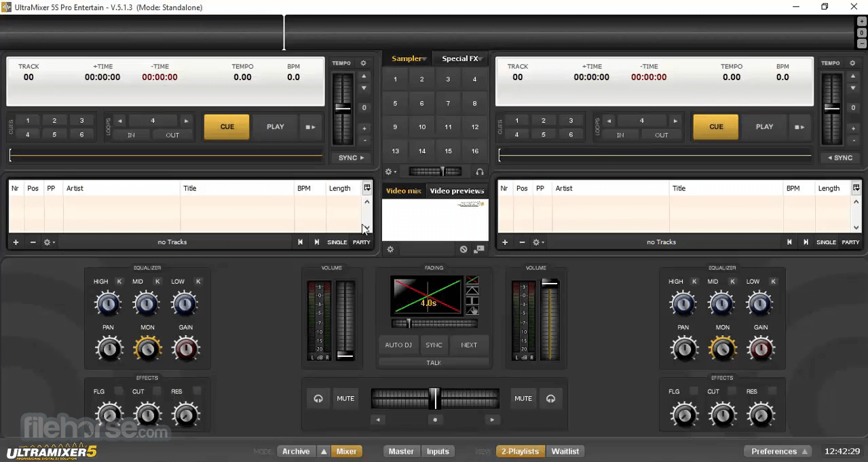
Task: Toggle left deck headphone monitor
Action: coord(318,399)
